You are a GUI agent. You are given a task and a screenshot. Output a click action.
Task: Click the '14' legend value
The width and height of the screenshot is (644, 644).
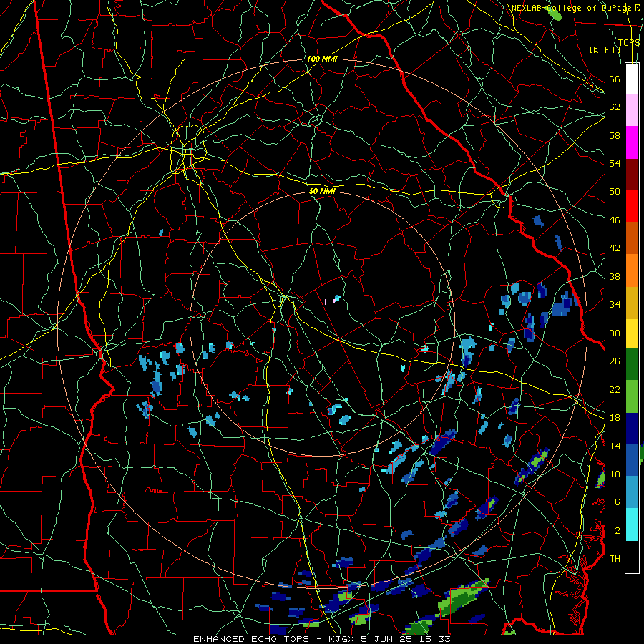[x=615, y=446]
